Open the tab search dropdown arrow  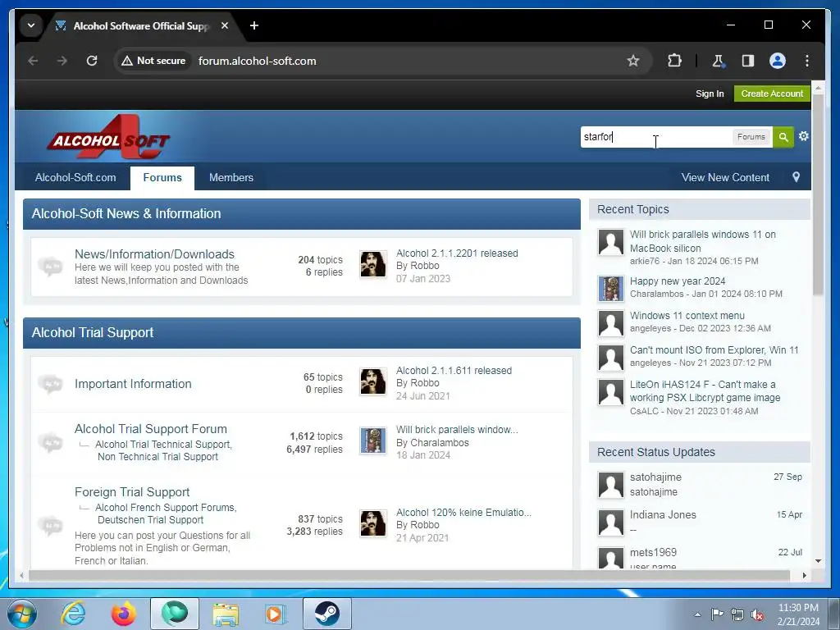click(x=31, y=25)
